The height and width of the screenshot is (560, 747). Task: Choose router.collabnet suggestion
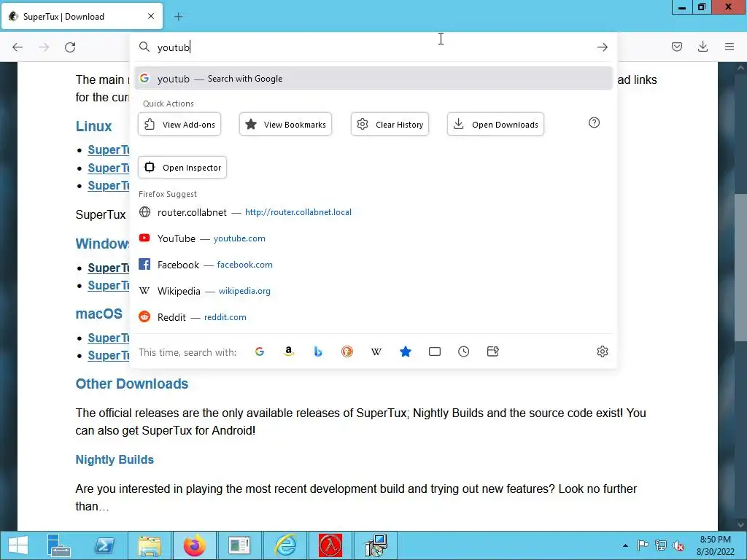(373, 212)
